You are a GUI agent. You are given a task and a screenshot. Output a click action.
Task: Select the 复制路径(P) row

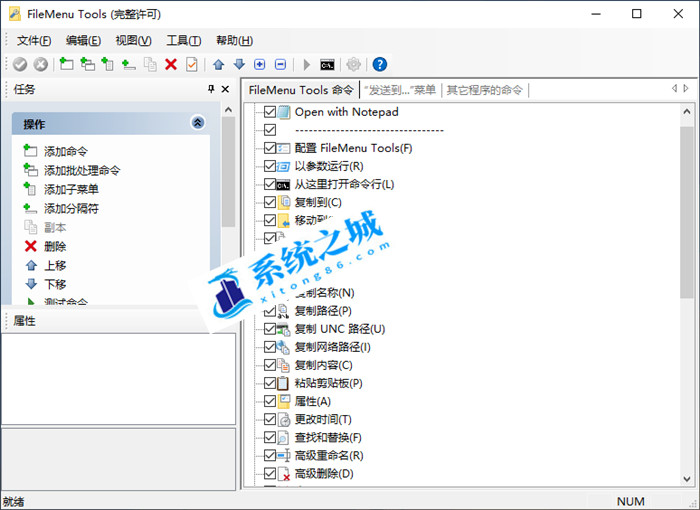tap(323, 311)
